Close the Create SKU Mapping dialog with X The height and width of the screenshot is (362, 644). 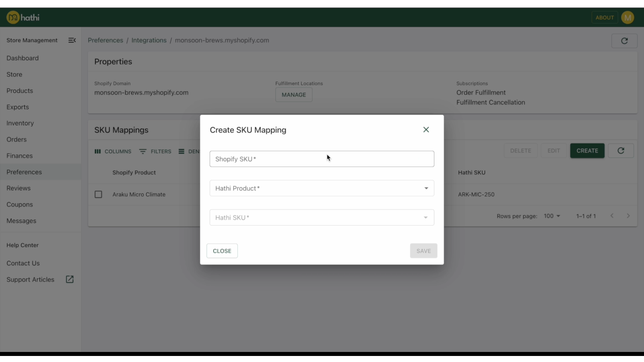(x=426, y=130)
